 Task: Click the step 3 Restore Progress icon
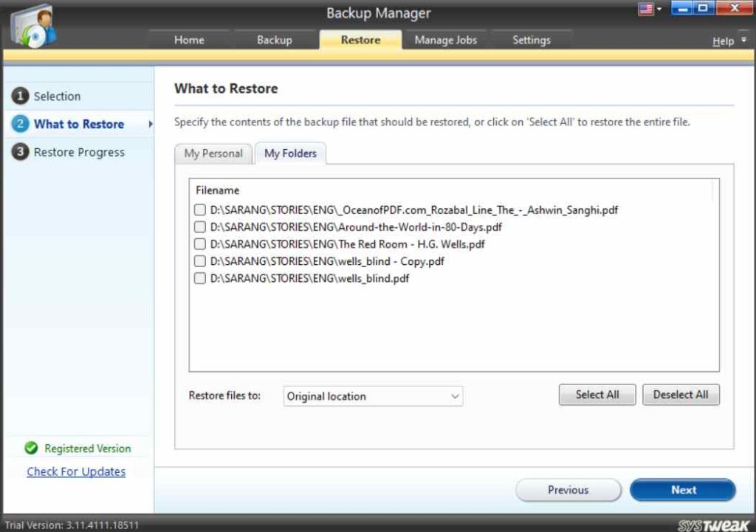[20, 152]
